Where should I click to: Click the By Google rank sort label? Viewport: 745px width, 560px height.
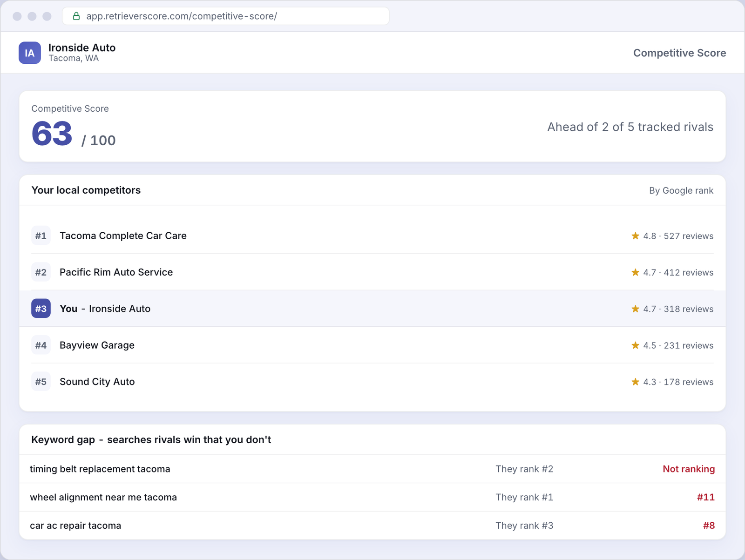point(681,190)
